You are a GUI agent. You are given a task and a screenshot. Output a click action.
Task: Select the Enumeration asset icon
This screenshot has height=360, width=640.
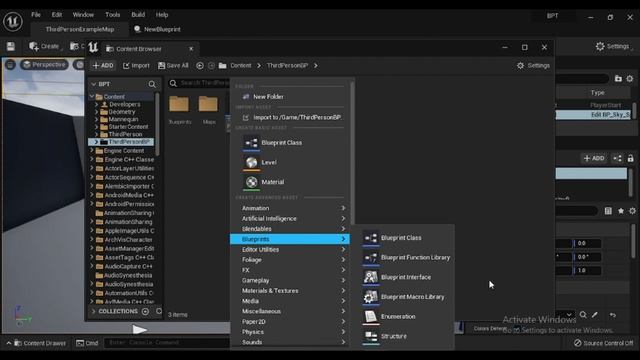[x=371, y=316]
